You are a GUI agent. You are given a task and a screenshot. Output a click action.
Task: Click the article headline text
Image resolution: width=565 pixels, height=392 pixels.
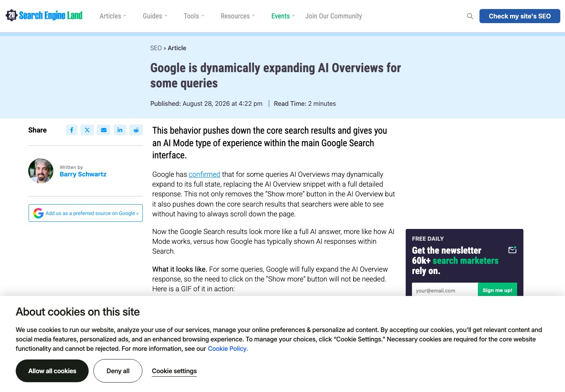pos(275,75)
